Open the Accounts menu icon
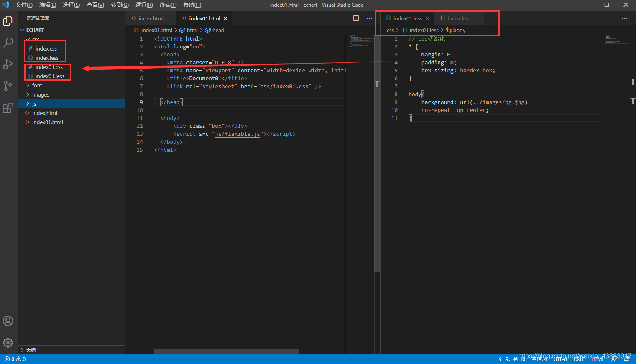The height and width of the screenshot is (364, 636). (8, 321)
